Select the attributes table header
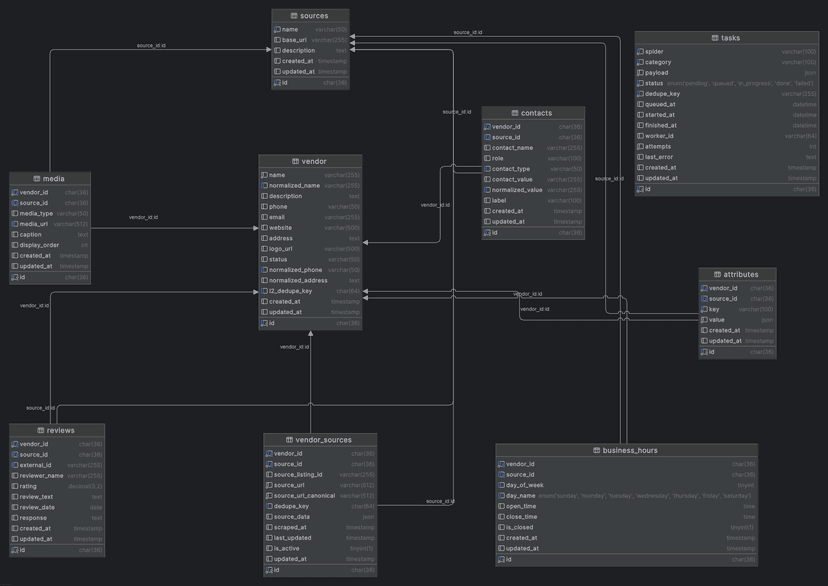Screen dimensions: 828x586 (x=737, y=274)
